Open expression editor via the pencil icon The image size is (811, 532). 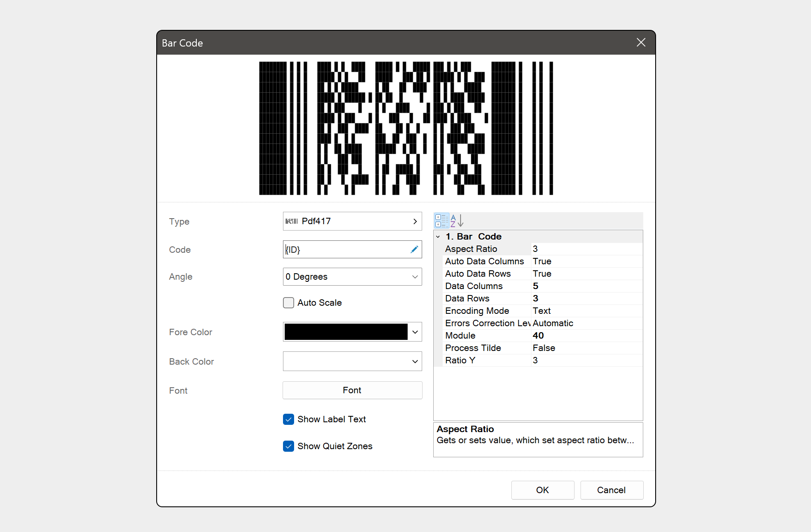[414, 249]
